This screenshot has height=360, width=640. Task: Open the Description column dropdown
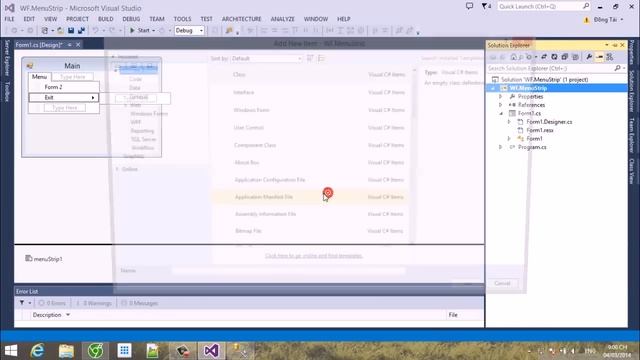(68, 315)
